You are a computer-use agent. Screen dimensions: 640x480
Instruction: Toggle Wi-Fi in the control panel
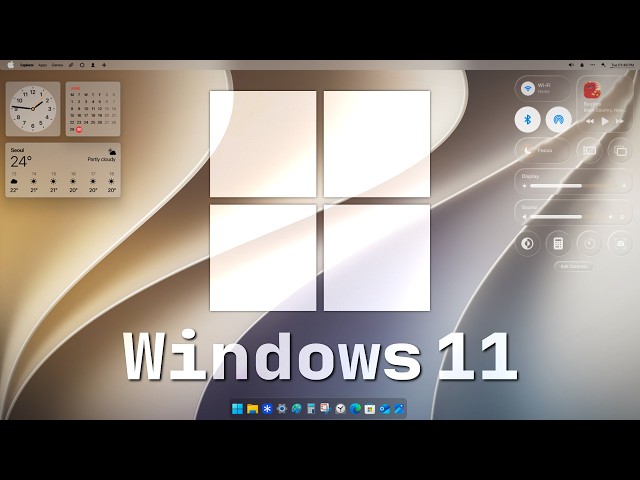pyautogui.click(x=528, y=88)
